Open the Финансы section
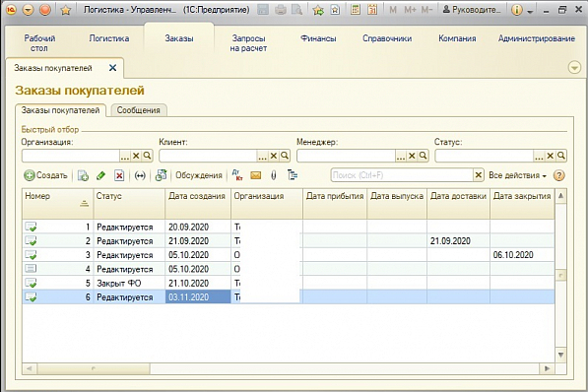Screen dimensions: 588x392 point(318,38)
